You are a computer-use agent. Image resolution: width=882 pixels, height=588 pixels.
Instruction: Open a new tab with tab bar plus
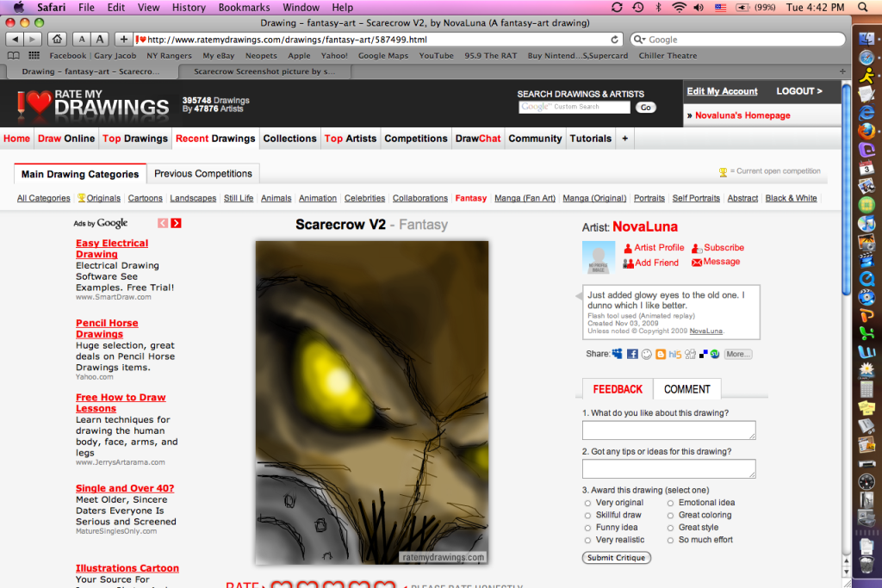[842, 71]
